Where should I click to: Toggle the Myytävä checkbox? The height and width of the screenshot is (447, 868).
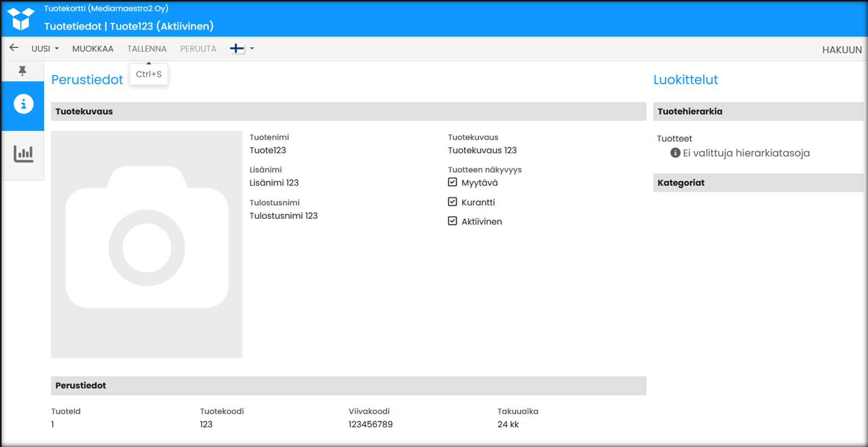(453, 182)
